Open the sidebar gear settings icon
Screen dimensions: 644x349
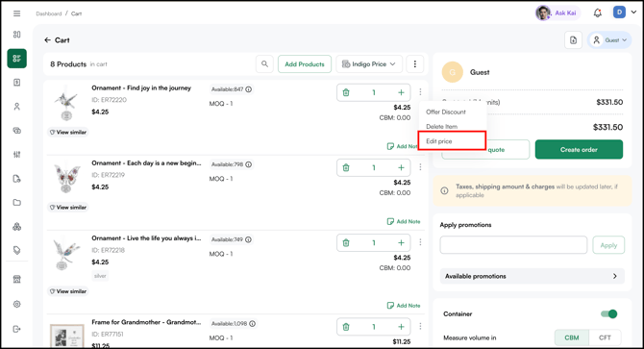tap(17, 304)
